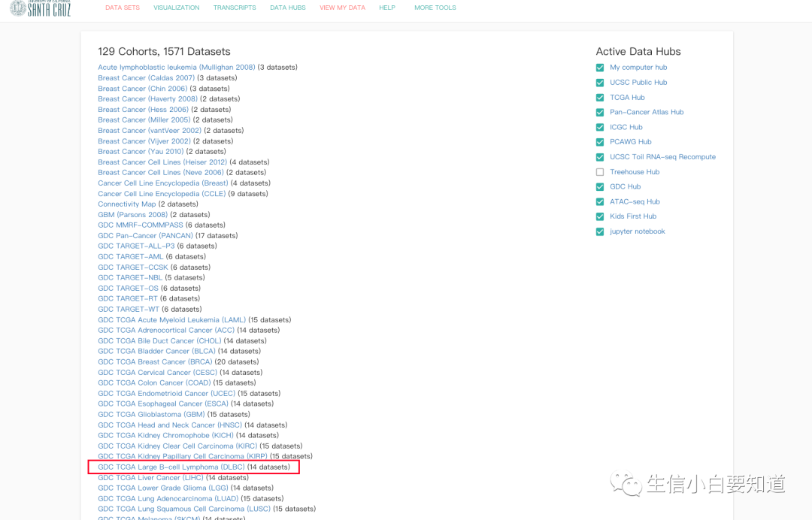812x520 pixels.
Task: Open the VISUALIZATION menu item
Action: click(176, 8)
